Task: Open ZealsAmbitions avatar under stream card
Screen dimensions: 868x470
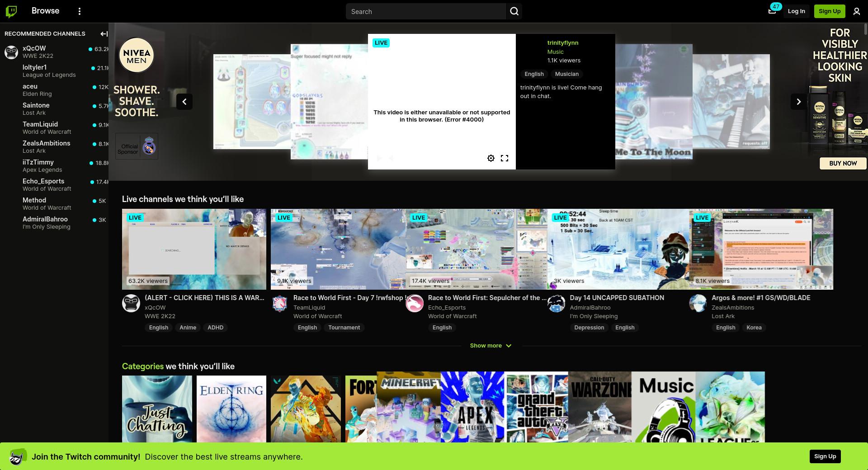Action: coord(698,303)
